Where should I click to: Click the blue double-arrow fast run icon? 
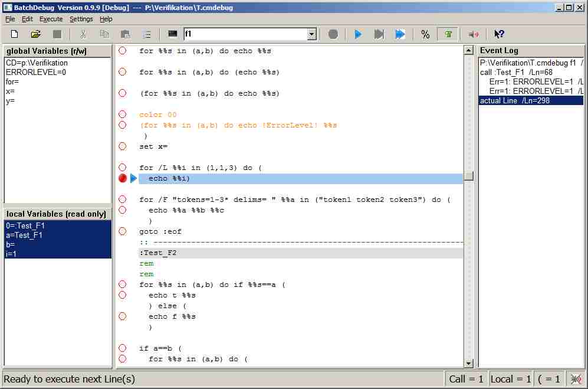[x=400, y=34]
